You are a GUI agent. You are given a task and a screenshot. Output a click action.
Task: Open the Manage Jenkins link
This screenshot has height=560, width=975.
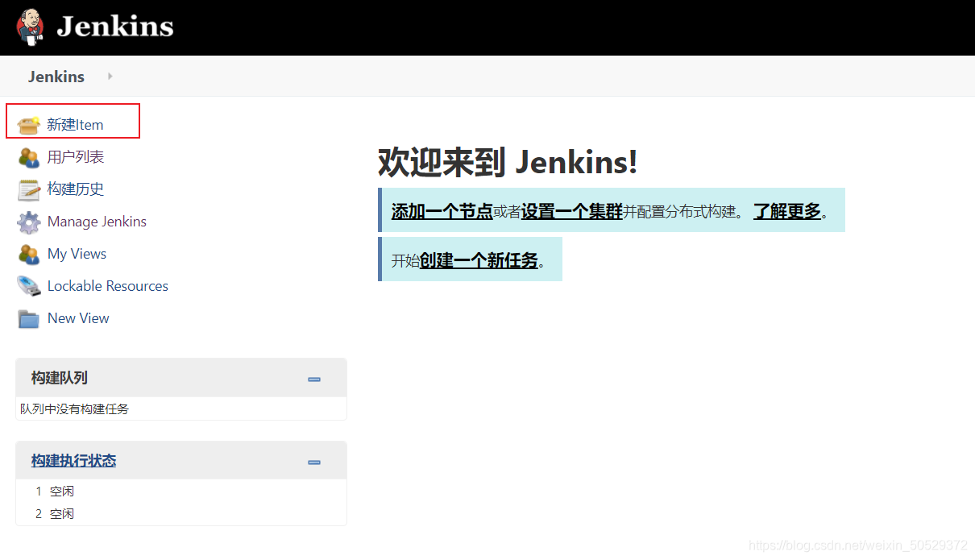point(97,222)
